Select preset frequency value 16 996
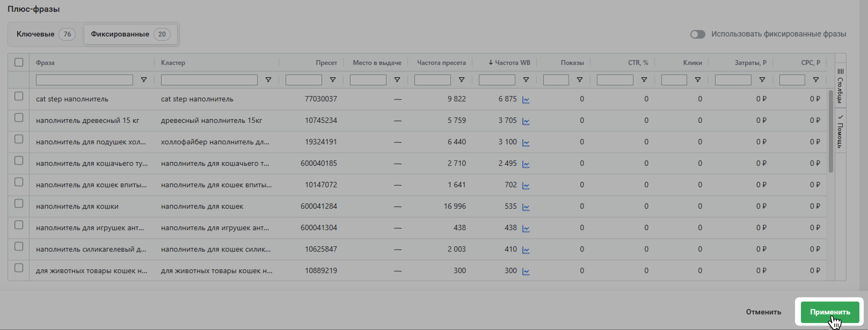Image resolution: width=868 pixels, height=330 pixels. (455, 206)
